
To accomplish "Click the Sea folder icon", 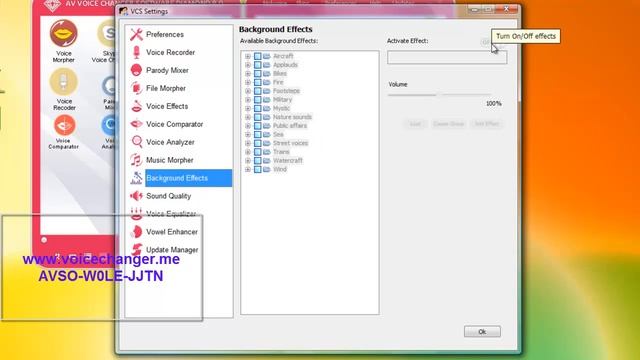I will [267, 134].
